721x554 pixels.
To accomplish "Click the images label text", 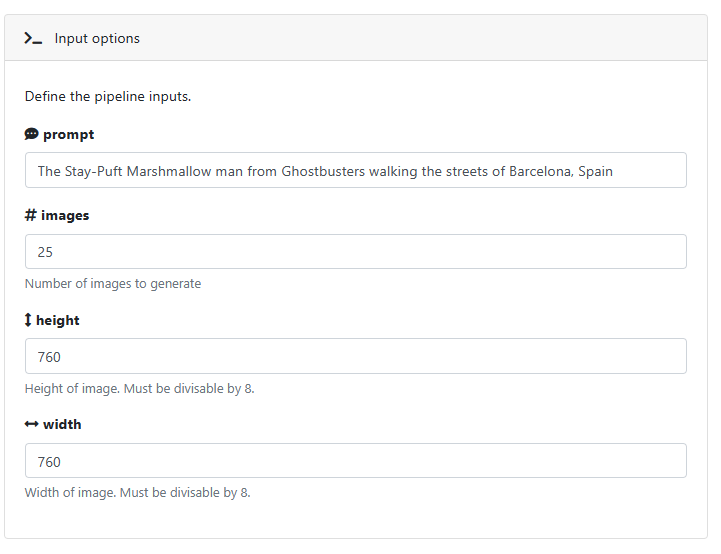I will 65,215.
